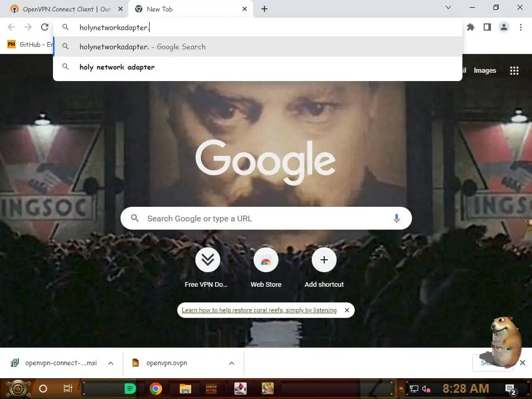Open a new browser tab
532x399 pixels.
264,9
